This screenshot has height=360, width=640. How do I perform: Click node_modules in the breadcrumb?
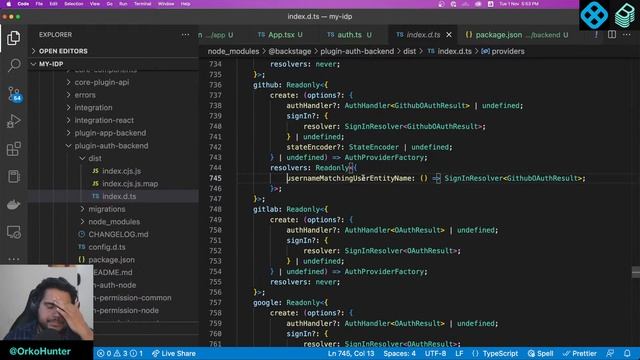233,51
